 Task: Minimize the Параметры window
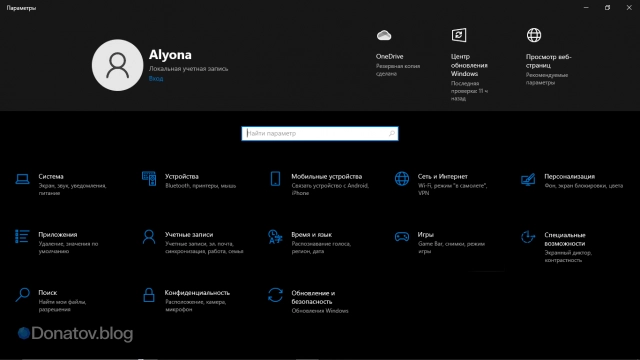pyautogui.click(x=586, y=7)
